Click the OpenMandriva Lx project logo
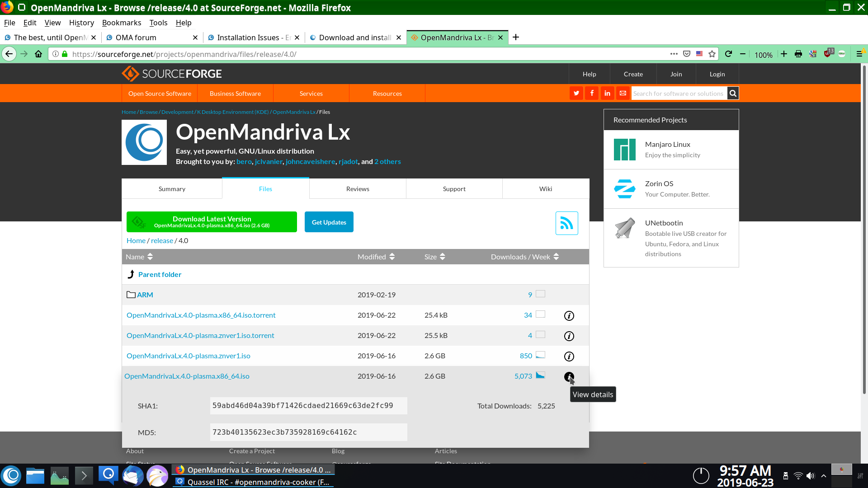Image resolution: width=868 pixels, height=488 pixels. [x=144, y=142]
